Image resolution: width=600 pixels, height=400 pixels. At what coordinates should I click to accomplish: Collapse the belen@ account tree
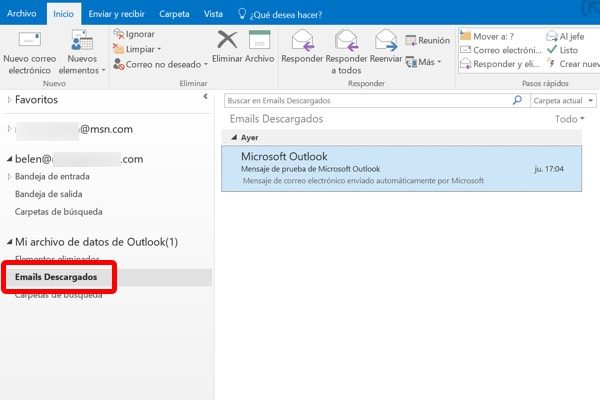tap(9, 159)
